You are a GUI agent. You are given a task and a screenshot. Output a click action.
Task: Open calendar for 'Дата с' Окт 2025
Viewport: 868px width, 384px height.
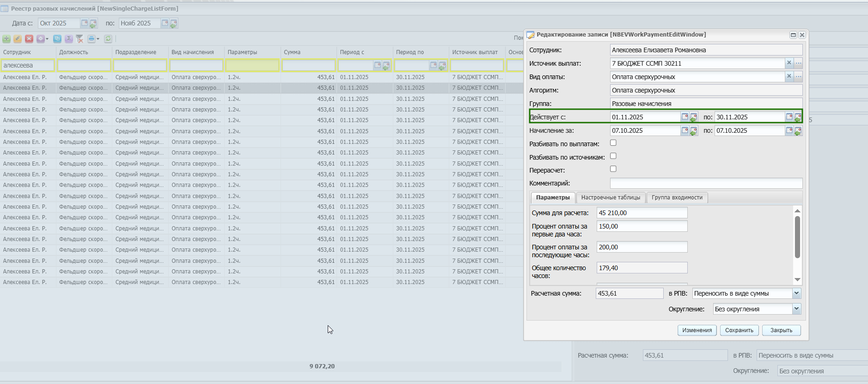85,23
